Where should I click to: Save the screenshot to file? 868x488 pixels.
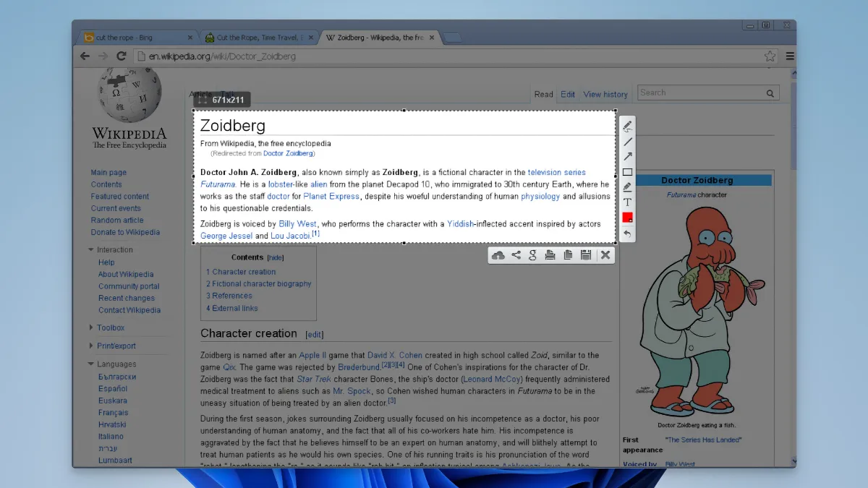586,255
